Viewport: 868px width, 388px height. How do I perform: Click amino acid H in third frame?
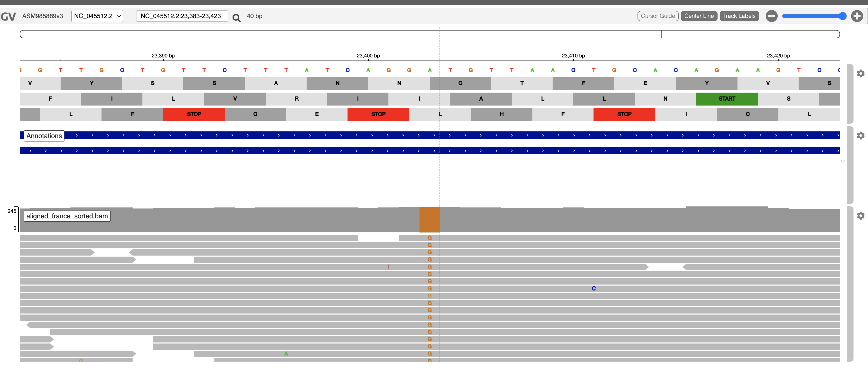501,114
